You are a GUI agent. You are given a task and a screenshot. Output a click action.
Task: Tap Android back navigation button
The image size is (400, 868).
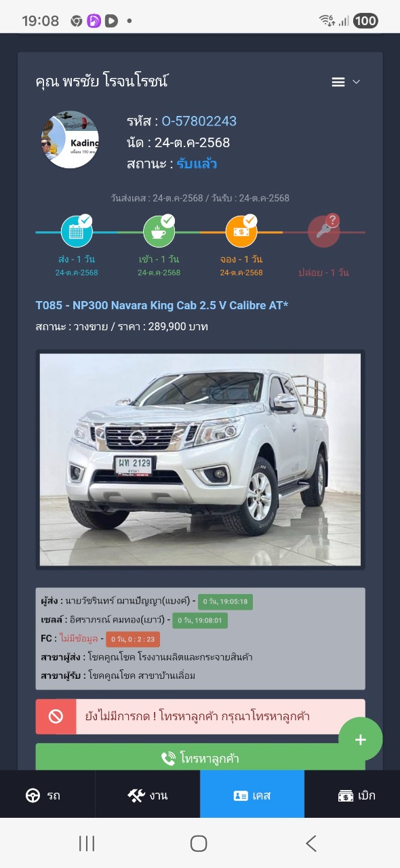pos(311,843)
